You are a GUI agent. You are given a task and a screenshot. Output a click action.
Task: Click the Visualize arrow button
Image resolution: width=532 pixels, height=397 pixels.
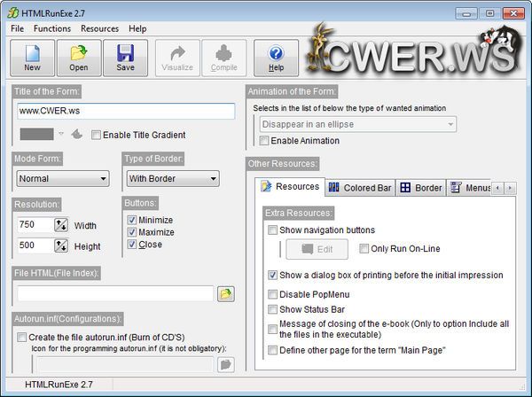tap(177, 58)
